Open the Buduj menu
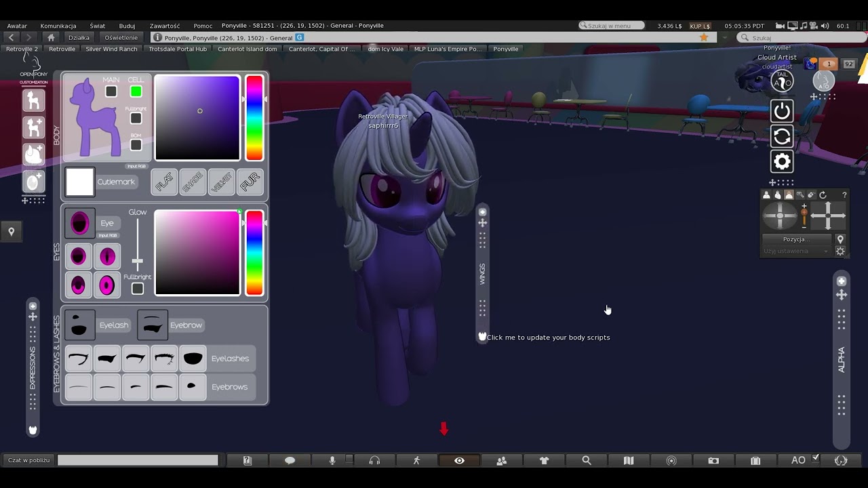Image resolution: width=868 pixels, height=488 pixels. (127, 26)
